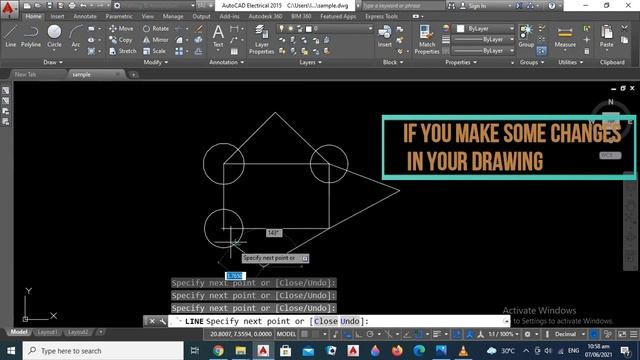This screenshot has height=360, width=640.
Task: Open the View ribbon tab
Action: [147, 16]
